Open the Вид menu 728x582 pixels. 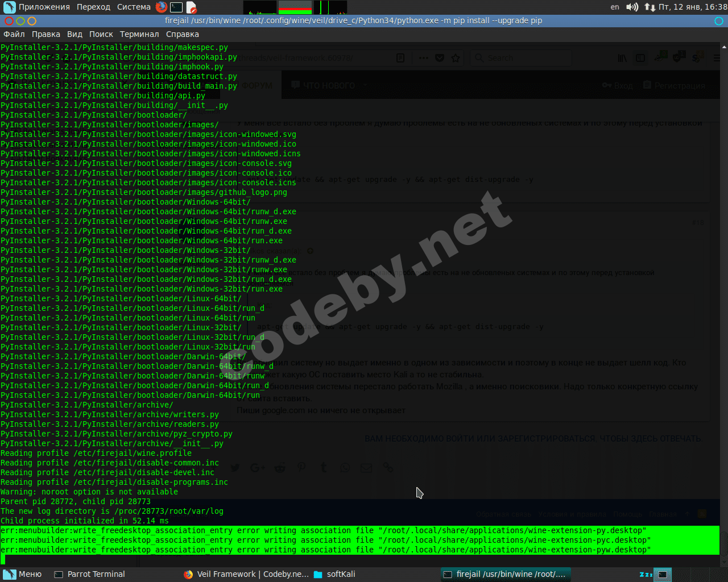tap(75, 34)
